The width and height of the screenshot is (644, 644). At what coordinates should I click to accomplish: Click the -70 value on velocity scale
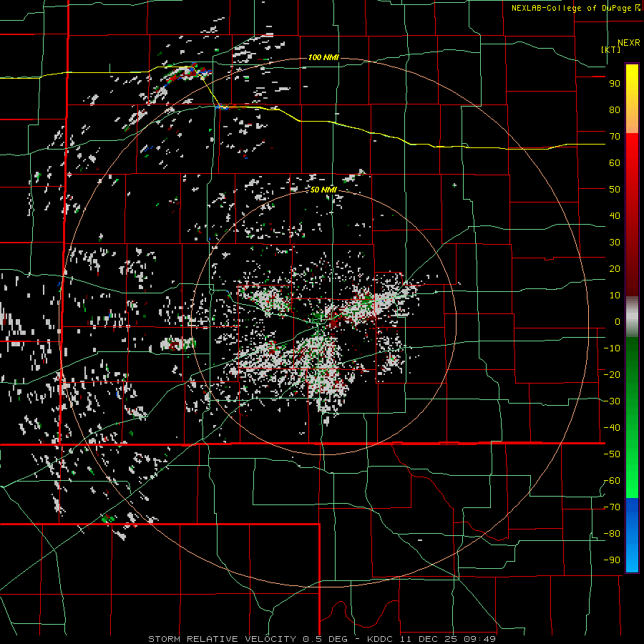point(612,507)
